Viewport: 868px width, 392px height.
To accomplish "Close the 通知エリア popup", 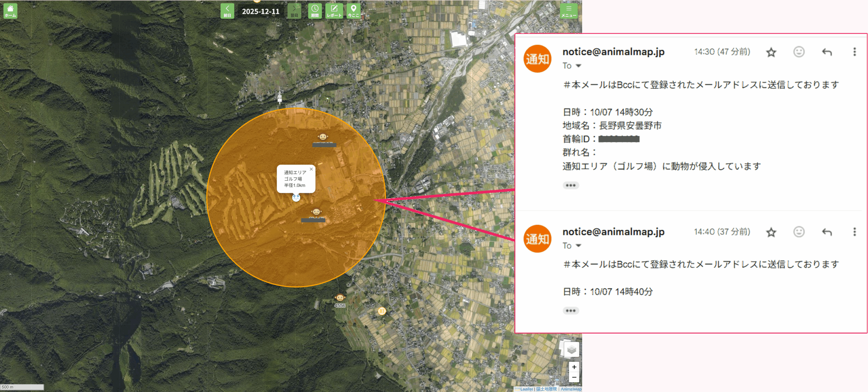I will coord(311,169).
